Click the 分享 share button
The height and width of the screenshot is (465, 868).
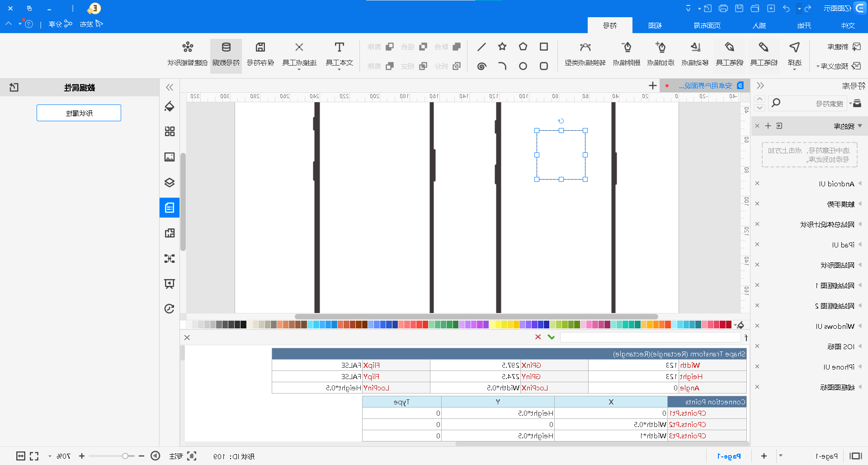60,24
